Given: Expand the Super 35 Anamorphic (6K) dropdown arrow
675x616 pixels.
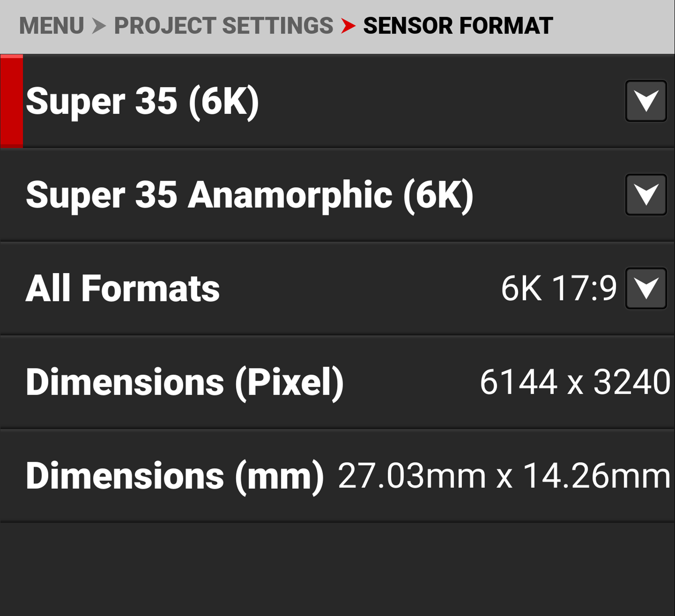Looking at the screenshot, I should (x=646, y=194).
